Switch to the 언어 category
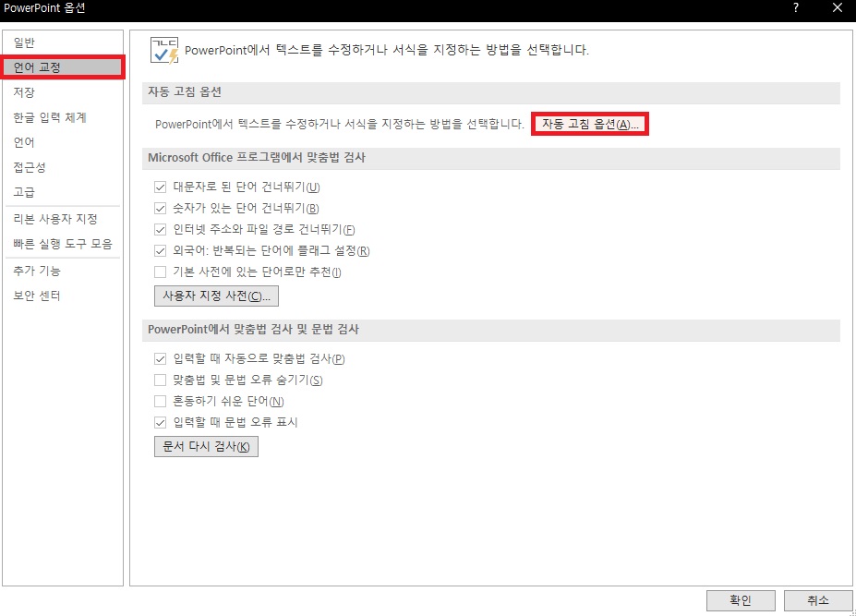 point(24,142)
